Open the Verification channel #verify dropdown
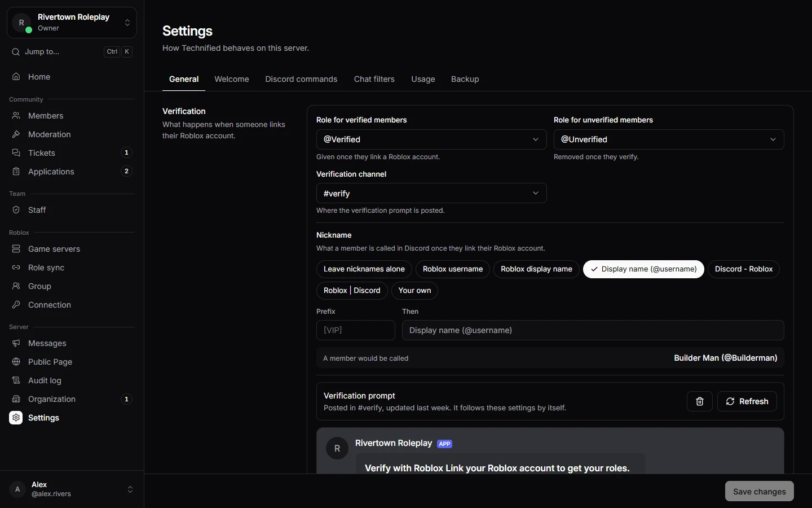Image resolution: width=812 pixels, height=508 pixels. 431,193
